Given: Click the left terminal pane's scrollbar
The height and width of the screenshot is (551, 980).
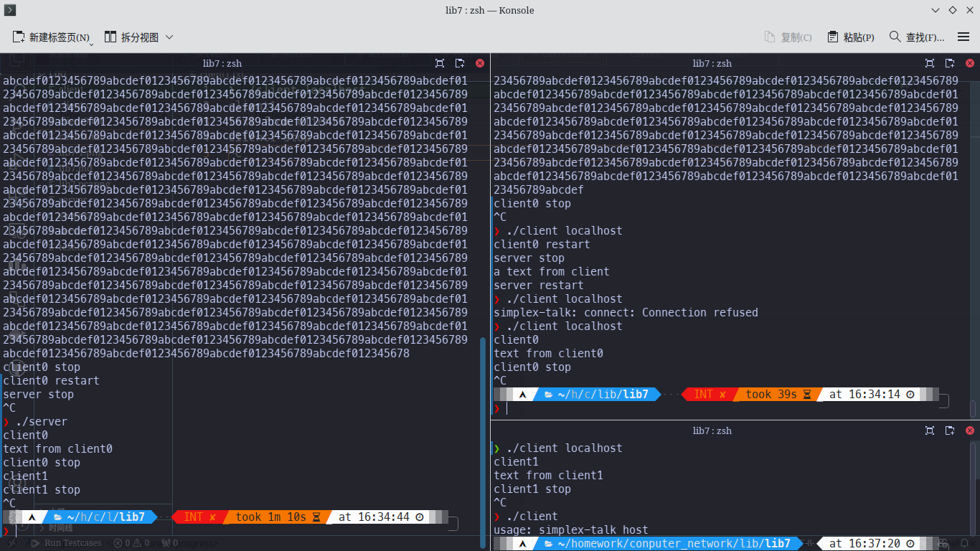Looking at the screenshot, I should [483, 430].
